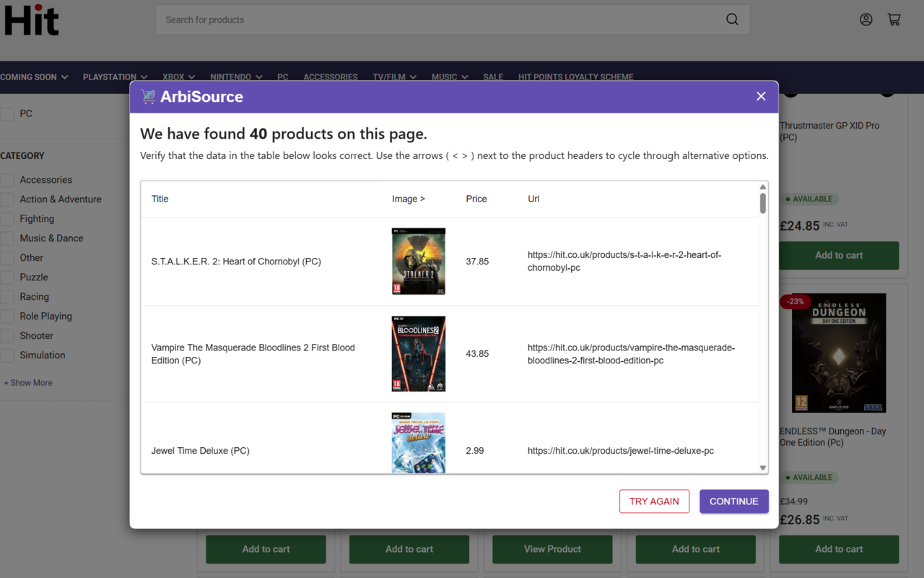Show more categories in sidebar
924x578 pixels.
pos(28,383)
